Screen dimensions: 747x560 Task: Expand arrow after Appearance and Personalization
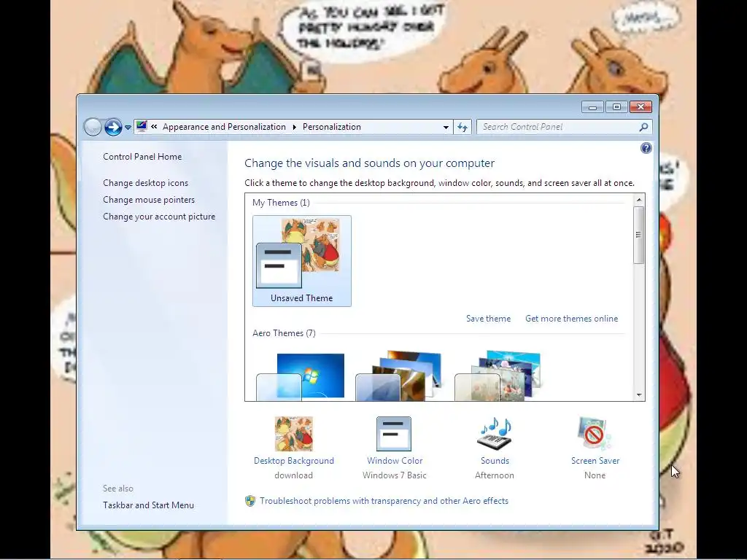point(294,127)
